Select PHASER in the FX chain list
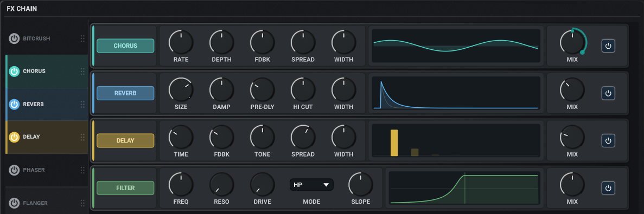 (47, 170)
